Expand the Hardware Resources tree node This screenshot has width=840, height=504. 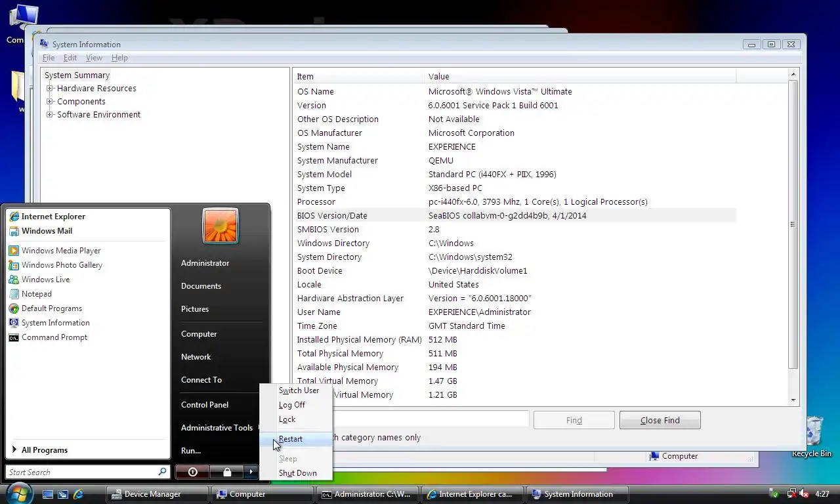(49, 89)
